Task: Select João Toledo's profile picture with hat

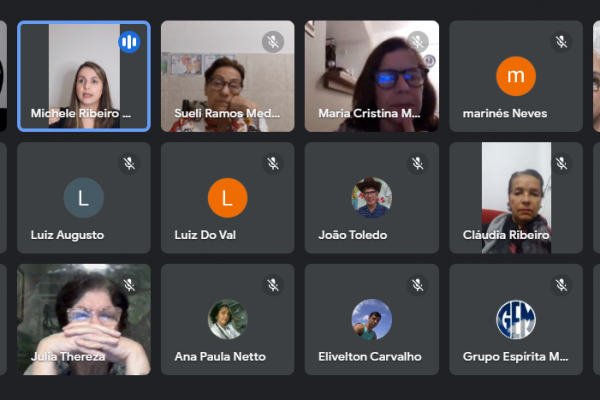Action: (x=372, y=198)
